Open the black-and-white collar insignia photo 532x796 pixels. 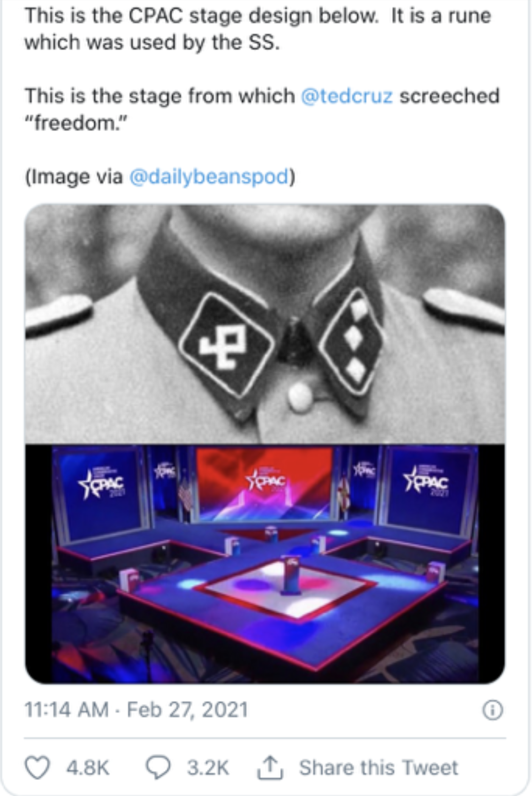(265, 324)
